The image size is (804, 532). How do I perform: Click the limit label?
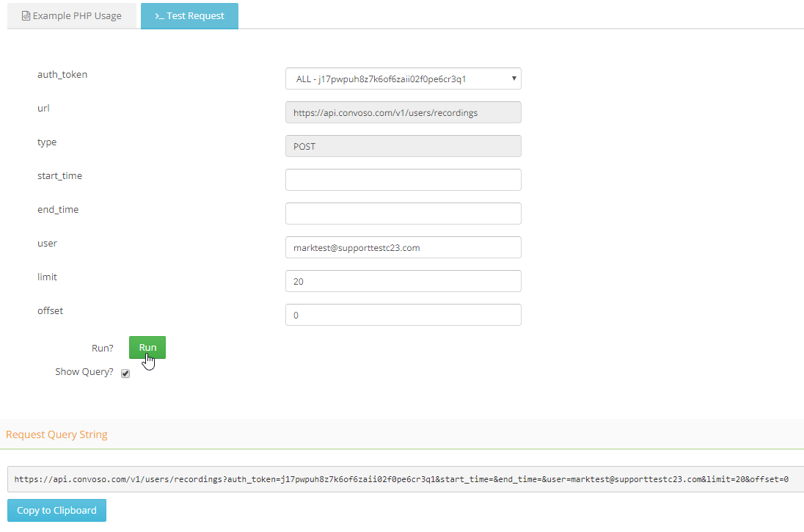[x=47, y=277]
